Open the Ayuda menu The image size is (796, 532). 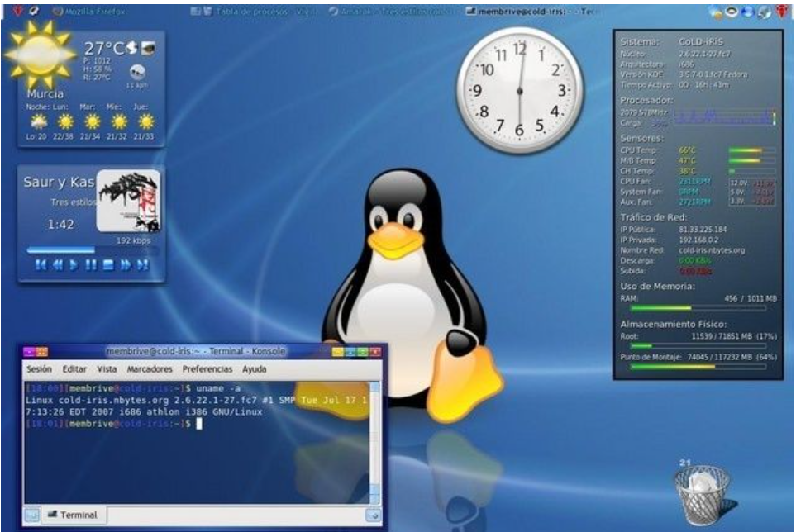(x=254, y=369)
